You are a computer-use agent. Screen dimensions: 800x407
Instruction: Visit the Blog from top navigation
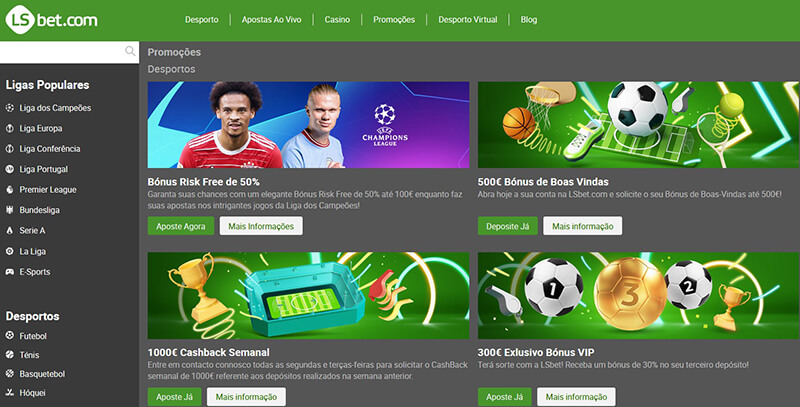tap(529, 20)
